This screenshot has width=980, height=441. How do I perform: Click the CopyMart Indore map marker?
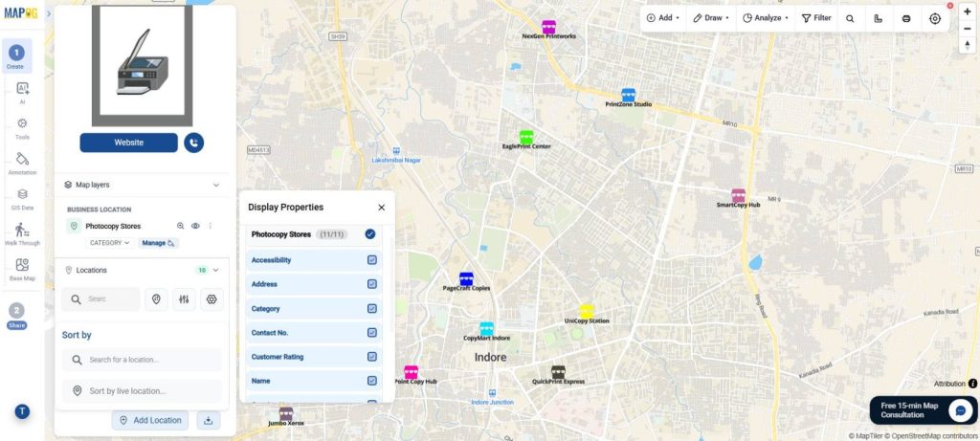click(x=486, y=328)
